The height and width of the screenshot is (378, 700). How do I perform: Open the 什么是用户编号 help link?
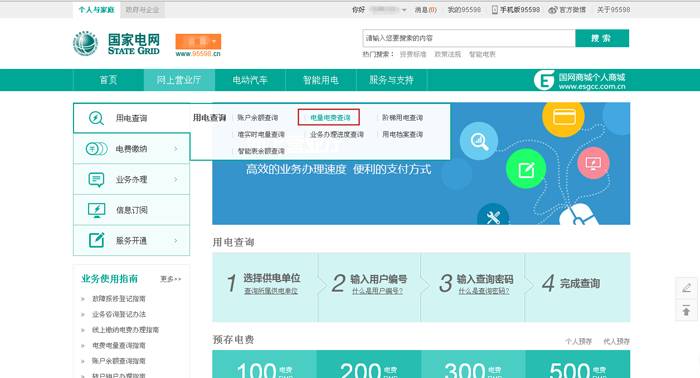click(377, 291)
